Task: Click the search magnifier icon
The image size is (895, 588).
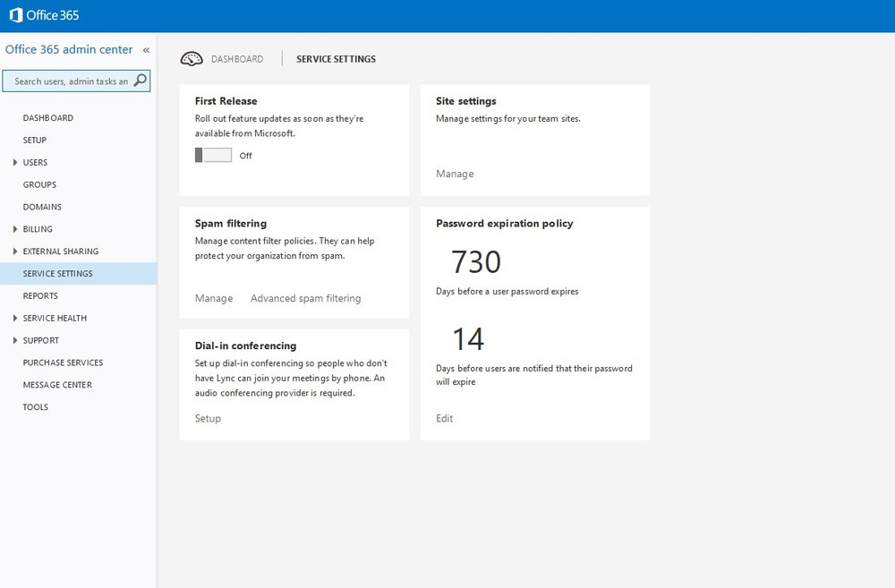Action: pyautogui.click(x=141, y=81)
